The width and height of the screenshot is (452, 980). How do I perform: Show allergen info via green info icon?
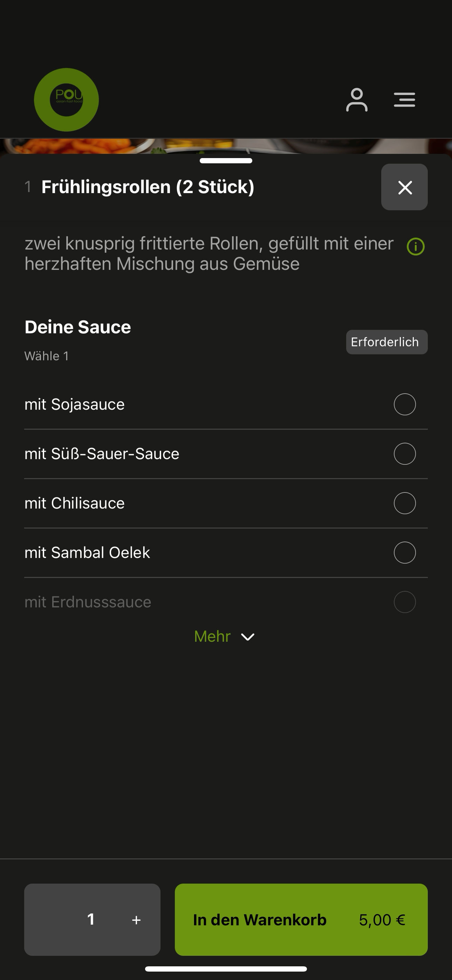[416, 246]
